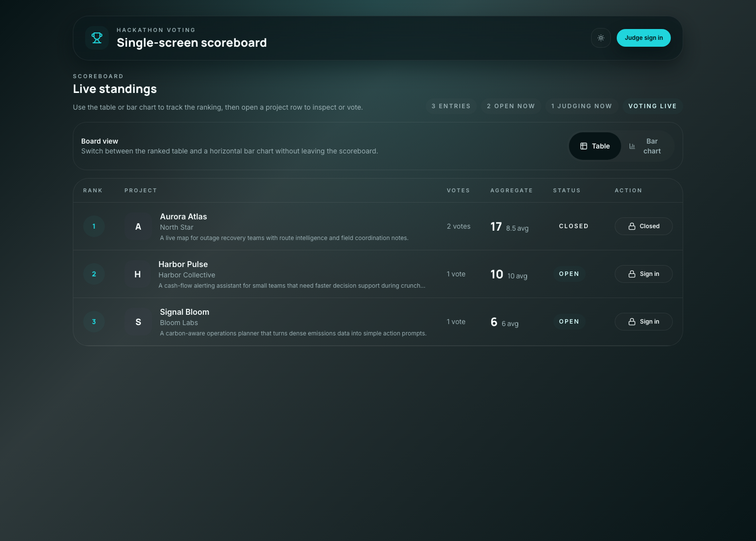This screenshot has height=541, width=756.
Task: Click lock icon in Harbor Pulse row
Action: 632,274
